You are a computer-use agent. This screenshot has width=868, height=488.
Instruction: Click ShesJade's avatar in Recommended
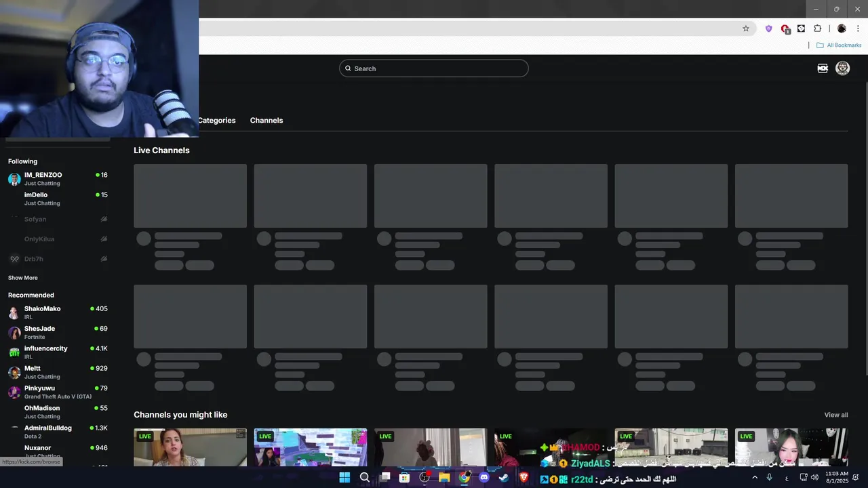point(14,332)
